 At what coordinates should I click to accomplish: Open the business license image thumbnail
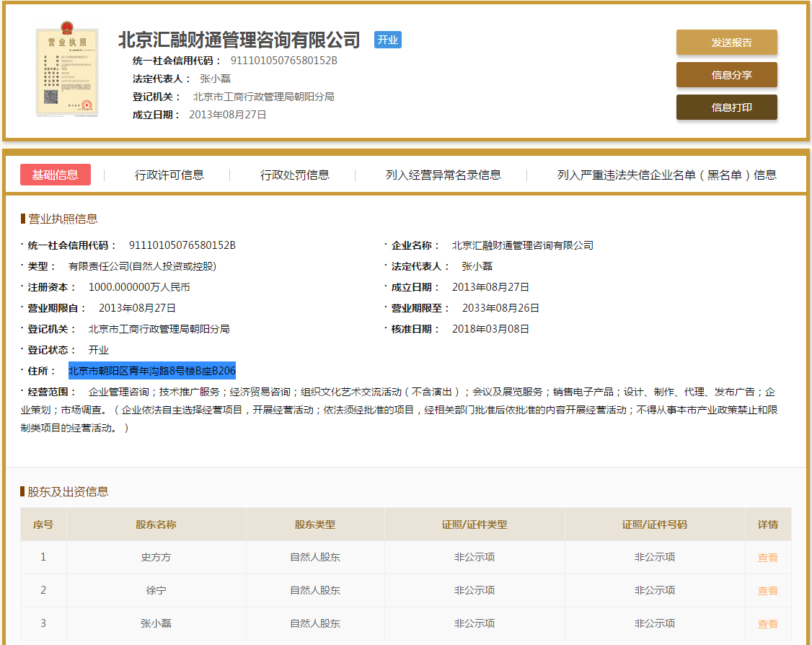pos(67,70)
